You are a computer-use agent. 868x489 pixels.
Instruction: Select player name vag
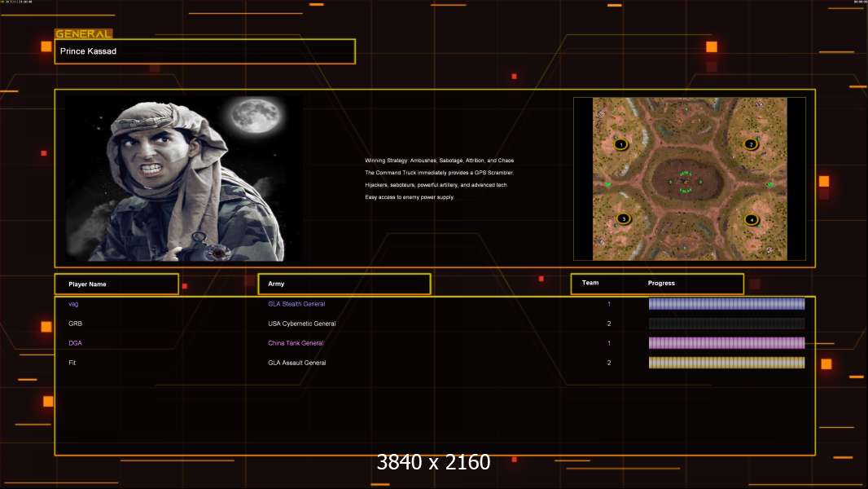[x=73, y=304]
